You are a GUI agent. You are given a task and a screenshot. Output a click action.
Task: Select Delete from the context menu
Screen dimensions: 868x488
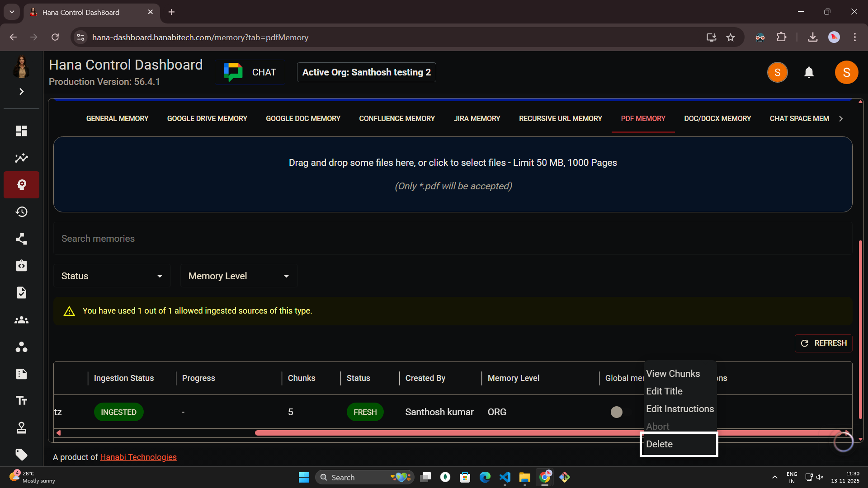(x=660, y=444)
